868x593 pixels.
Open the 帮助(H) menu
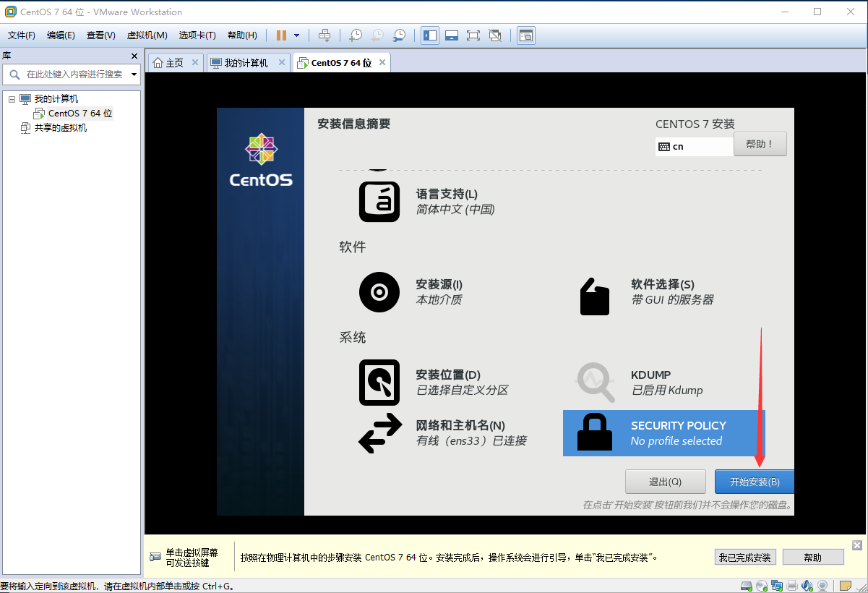[242, 35]
